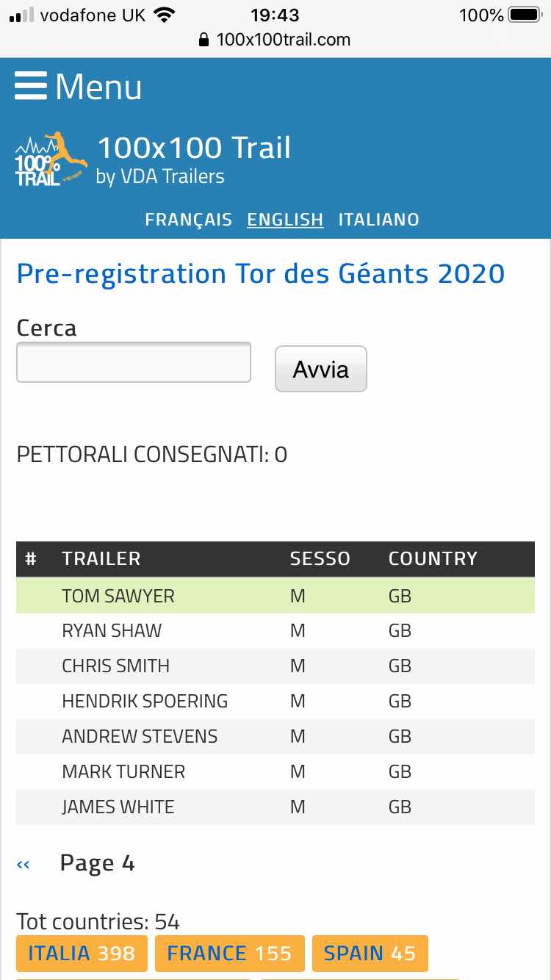Filter by ITALIA 398 country tag
Viewport: 551px width, 980px height.
click(x=82, y=954)
